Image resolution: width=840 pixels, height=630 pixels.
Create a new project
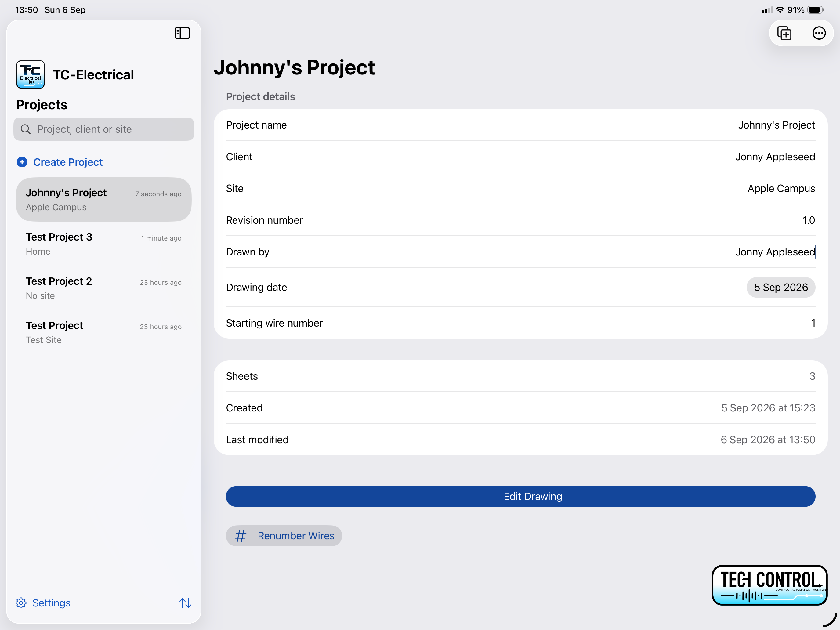tap(60, 162)
